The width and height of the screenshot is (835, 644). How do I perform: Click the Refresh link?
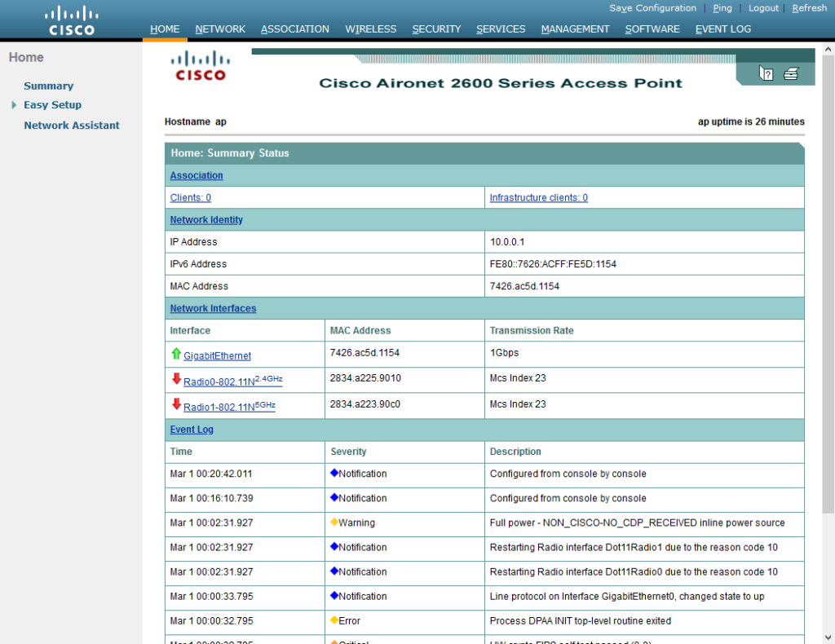click(x=809, y=8)
